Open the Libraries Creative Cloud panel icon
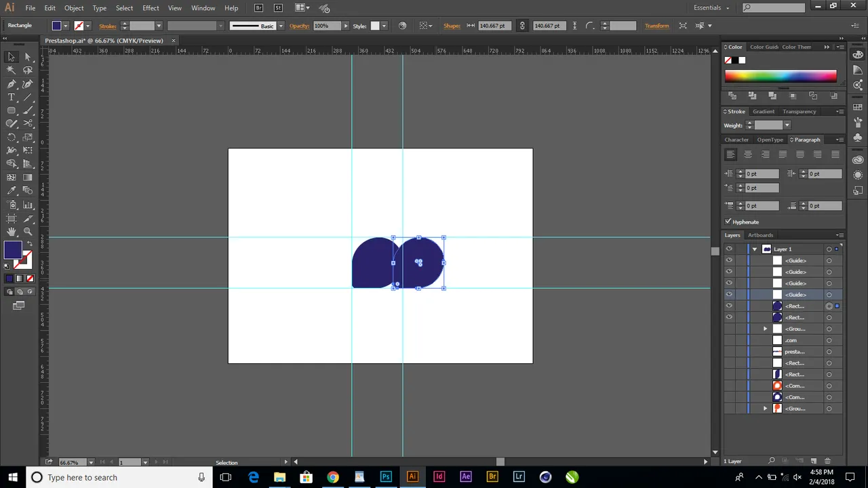This screenshot has width=868, height=488. click(858, 160)
